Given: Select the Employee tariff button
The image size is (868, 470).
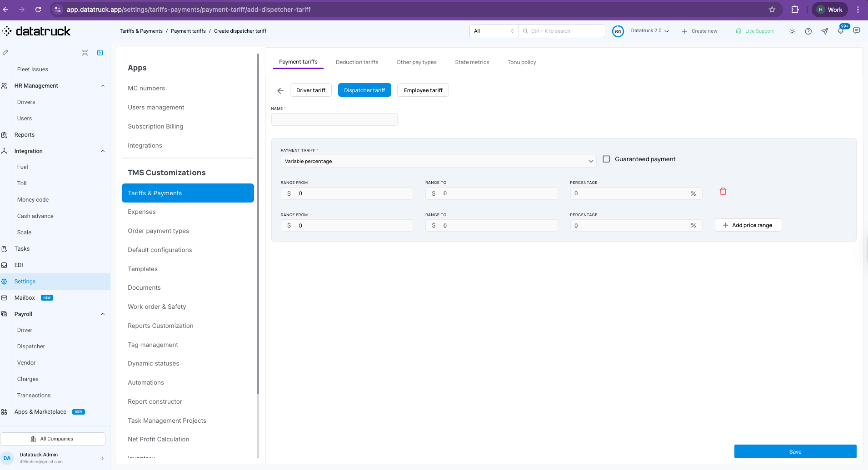Looking at the screenshot, I should tap(423, 90).
